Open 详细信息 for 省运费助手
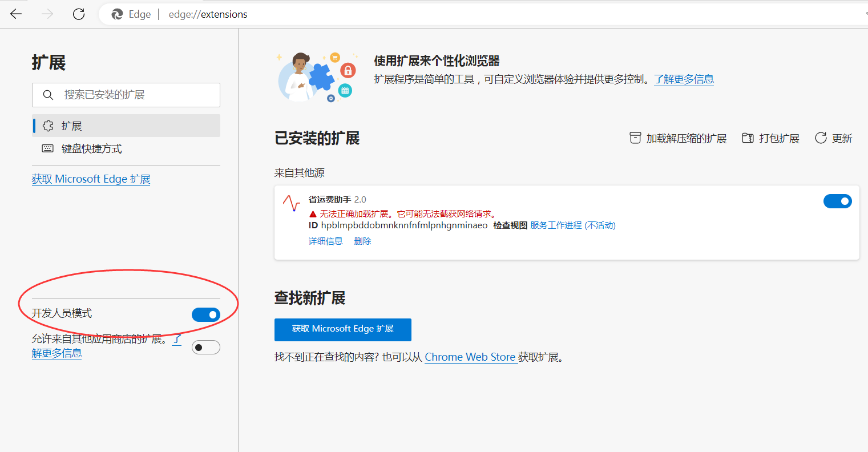Viewport: 868px width, 452px height. pos(326,241)
